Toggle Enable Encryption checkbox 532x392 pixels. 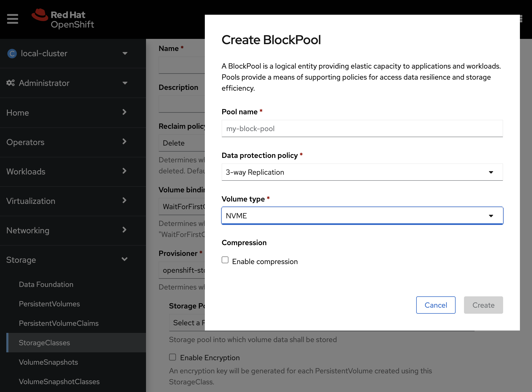[173, 357]
